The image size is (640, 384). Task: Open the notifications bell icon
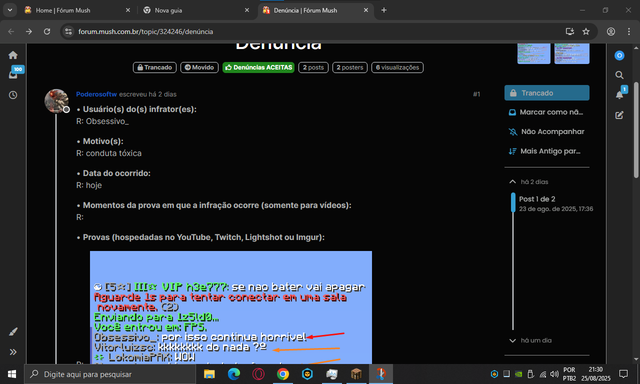point(620,95)
